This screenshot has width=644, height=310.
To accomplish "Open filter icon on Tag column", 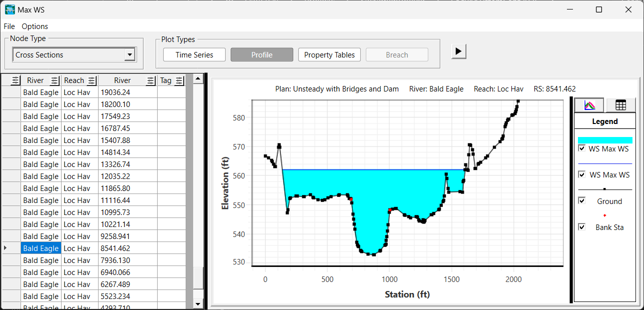I will (x=179, y=80).
